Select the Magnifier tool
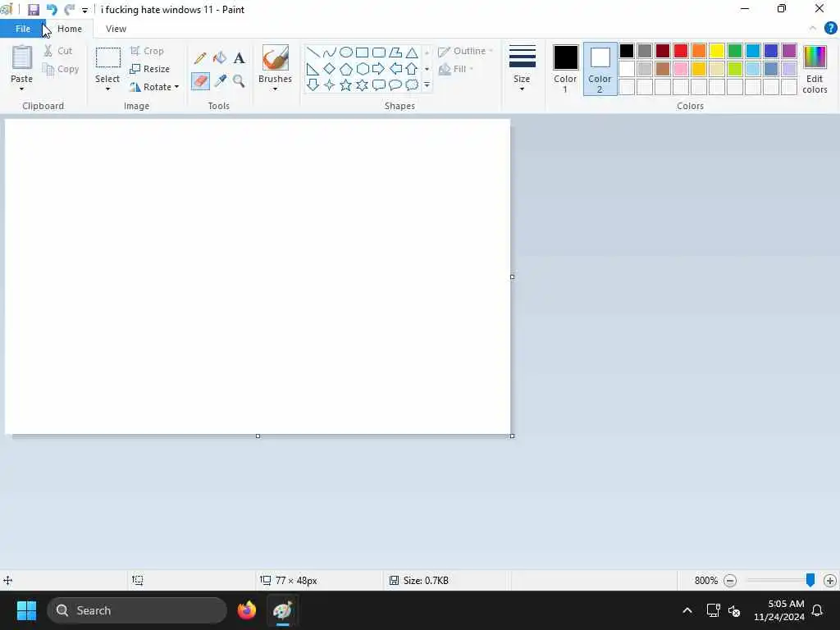 point(239,81)
